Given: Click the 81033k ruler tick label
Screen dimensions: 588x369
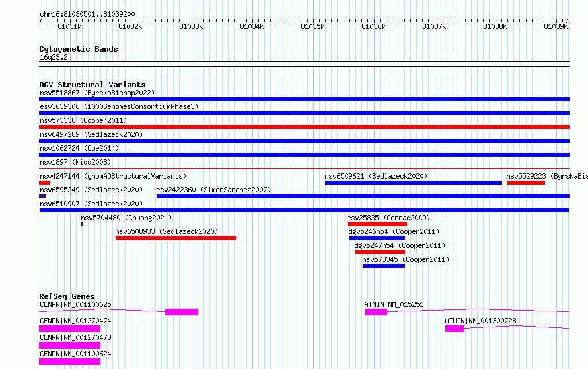Looking at the screenshot, I should [x=191, y=26].
